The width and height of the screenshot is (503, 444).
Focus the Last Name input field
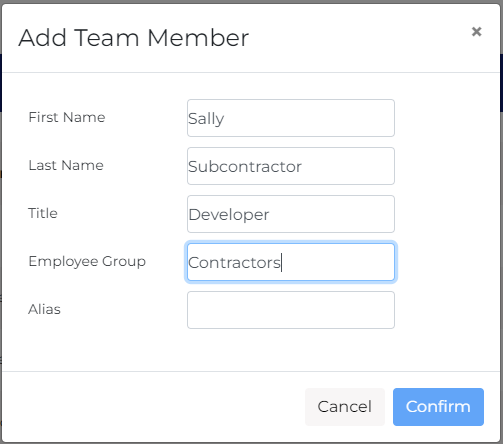point(291,166)
